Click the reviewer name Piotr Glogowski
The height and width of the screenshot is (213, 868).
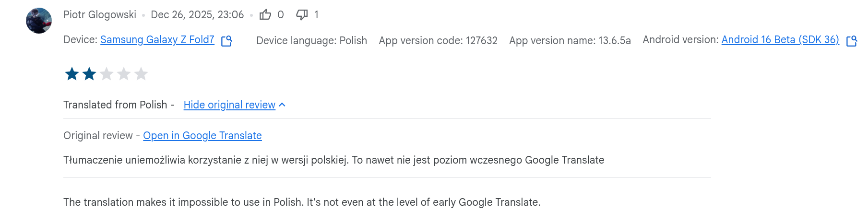100,15
